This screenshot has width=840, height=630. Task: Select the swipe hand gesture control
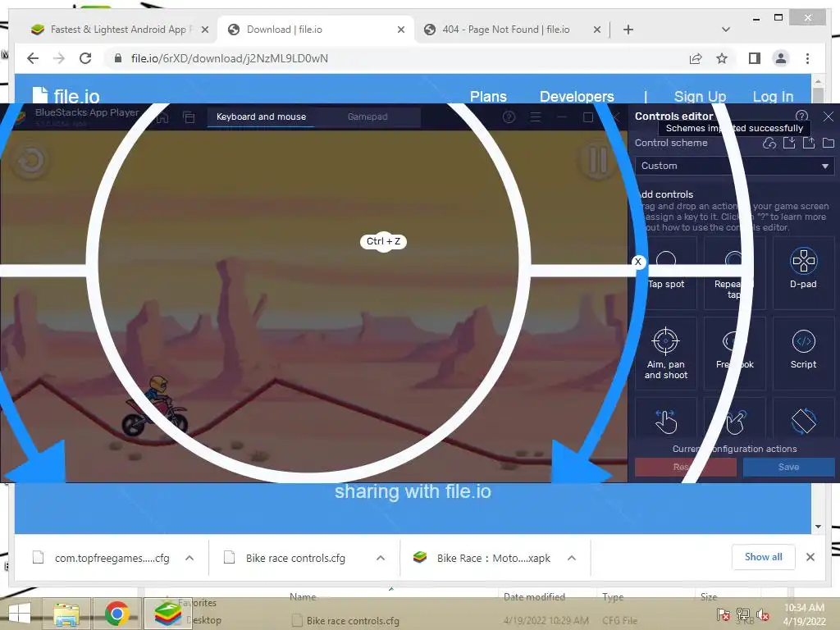[665, 421]
